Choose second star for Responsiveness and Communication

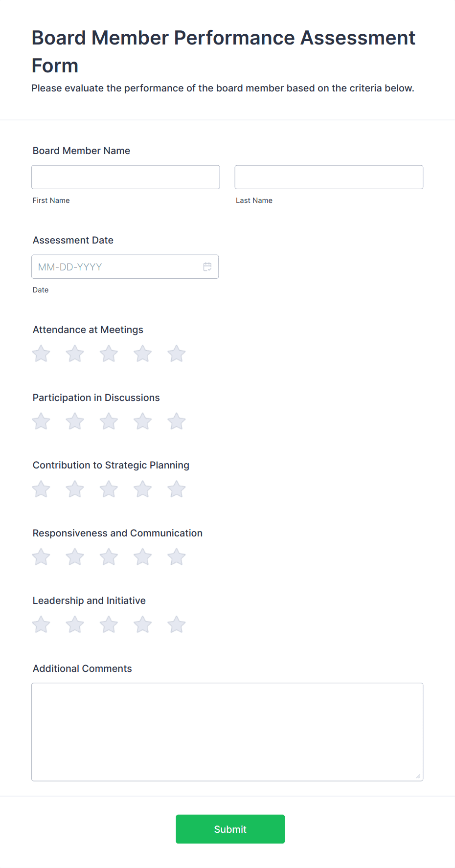point(75,556)
